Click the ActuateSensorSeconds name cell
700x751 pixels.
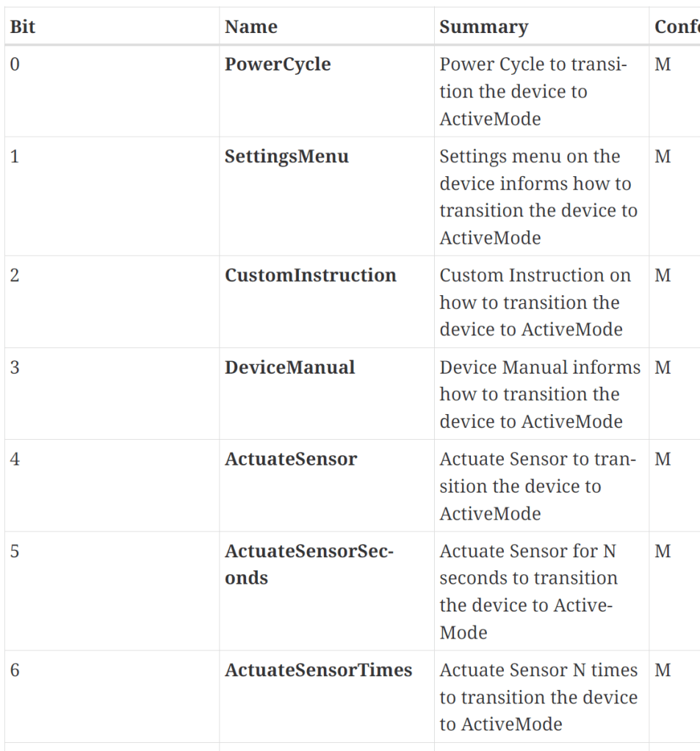pos(308,564)
